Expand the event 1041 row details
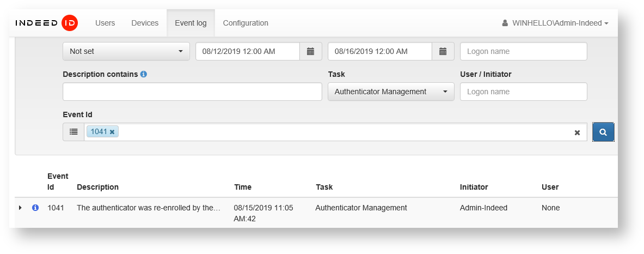 pyautogui.click(x=20, y=208)
